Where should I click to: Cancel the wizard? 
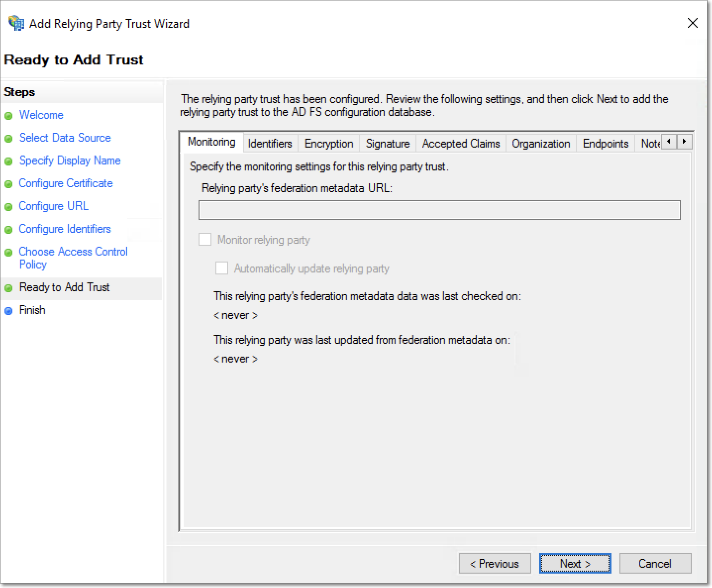655,563
